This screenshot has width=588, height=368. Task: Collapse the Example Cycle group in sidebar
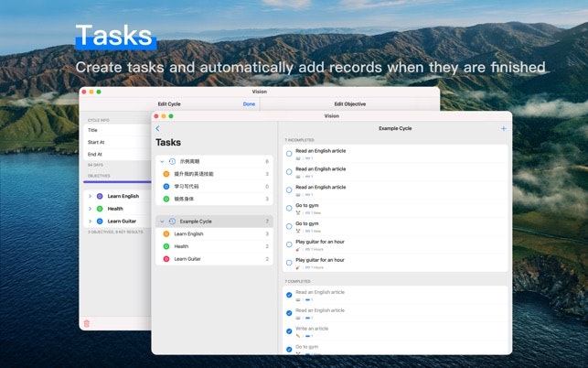point(162,222)
